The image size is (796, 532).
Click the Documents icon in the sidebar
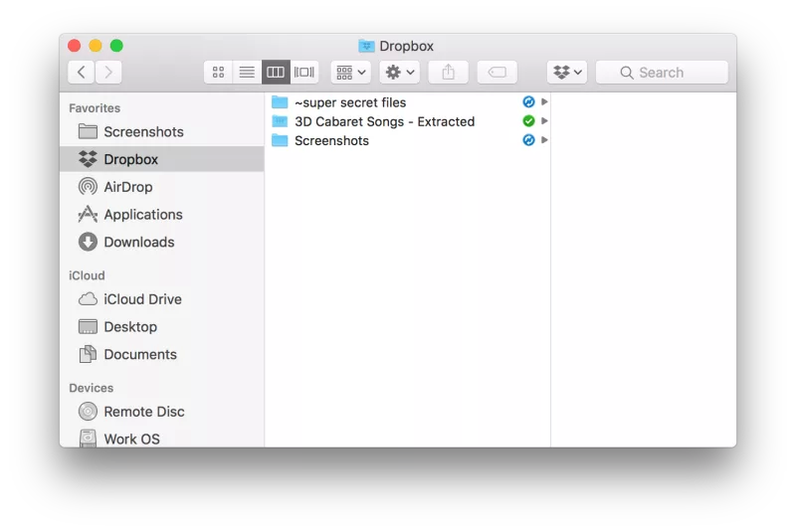pos(88,354)
